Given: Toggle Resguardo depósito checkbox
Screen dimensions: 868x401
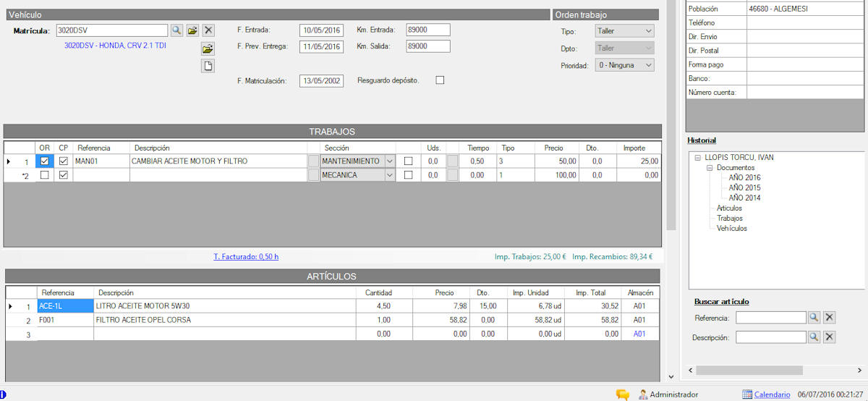Looking at the screenshot, I should tap(440, 80).
